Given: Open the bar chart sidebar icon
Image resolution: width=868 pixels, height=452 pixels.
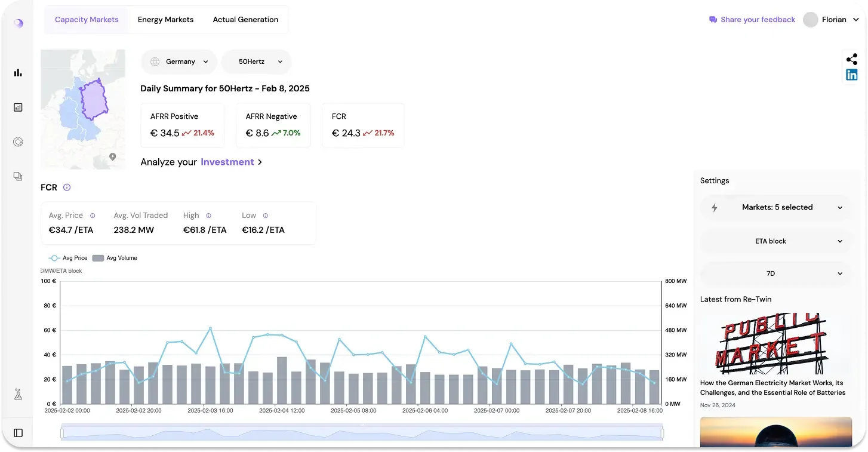Looking at the screenshot, I should click(18, 73).
